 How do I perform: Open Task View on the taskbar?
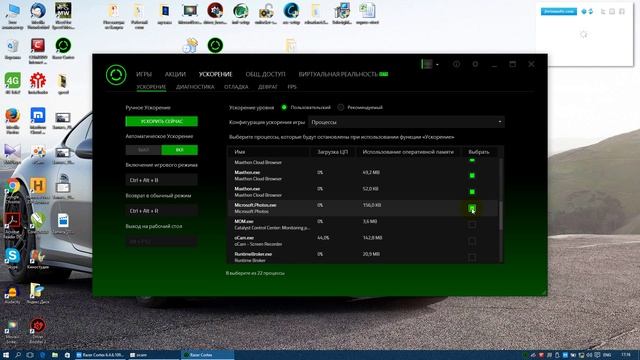(30, 355)
